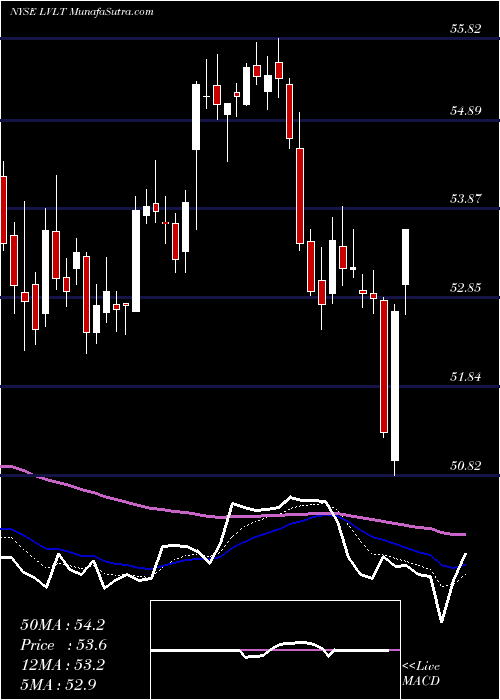Click the 54.89 price level label
The width and height of the screenshot is (500, 700).
click(466, 110)
